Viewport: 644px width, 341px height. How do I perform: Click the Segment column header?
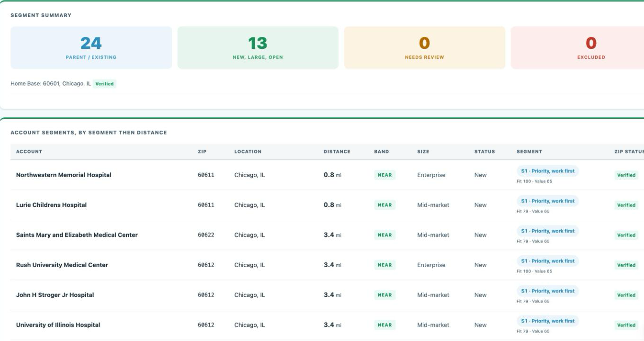tap(529, 152)
